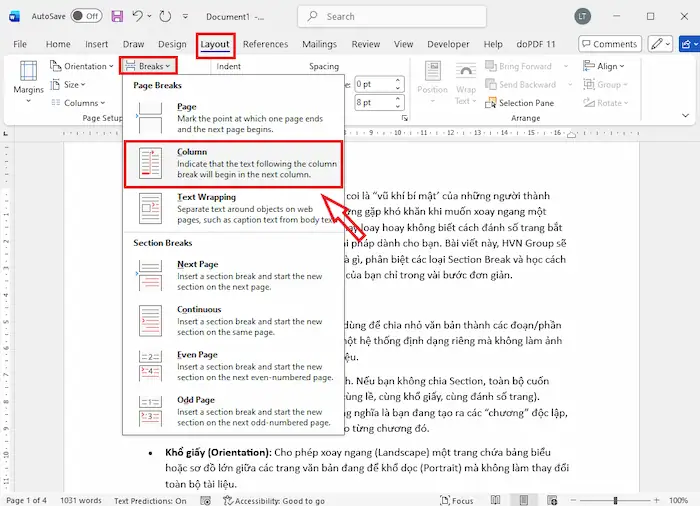Open the Mailings tab
The image size is (700, 506).
tap(319, 44)
